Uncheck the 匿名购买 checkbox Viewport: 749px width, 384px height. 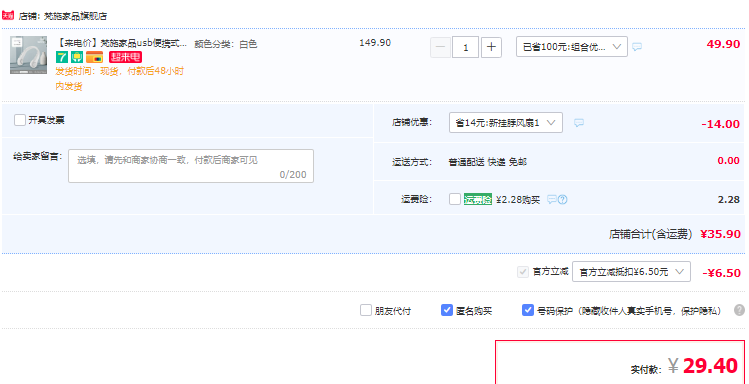pos(447,310)
